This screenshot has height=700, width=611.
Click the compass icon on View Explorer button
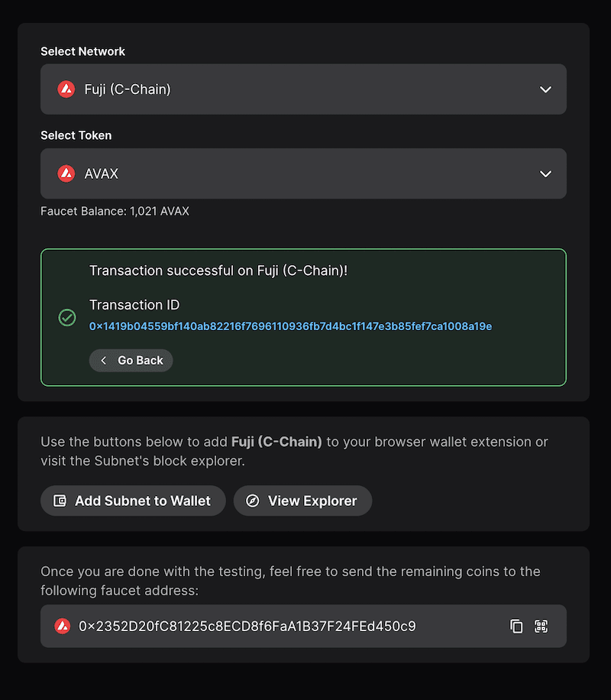click(x=252, y=501)
